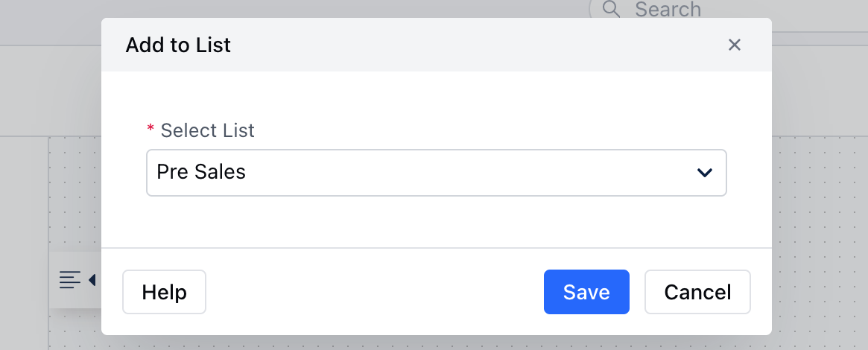
Task: Collapse the panel using the left triangle arrow
Action: [x=92, y=280]
